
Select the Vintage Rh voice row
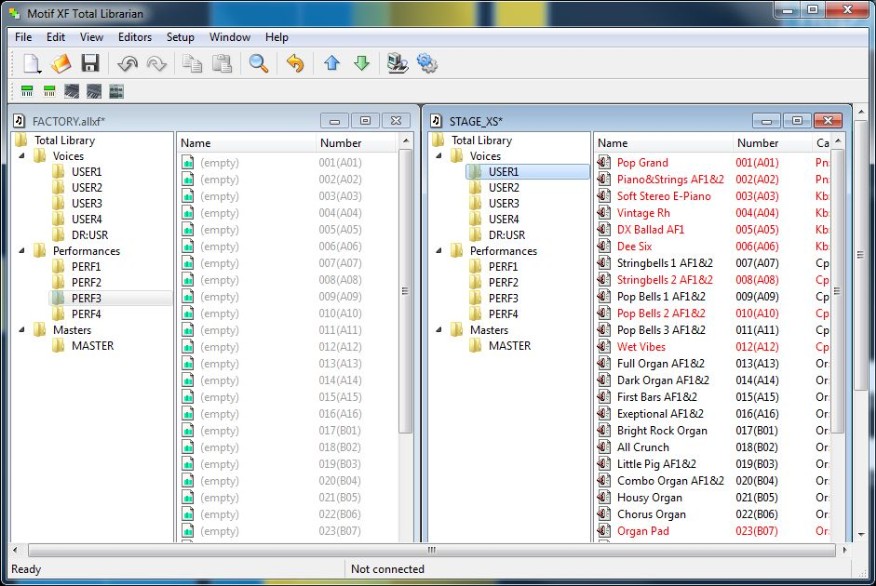(712, 213)
